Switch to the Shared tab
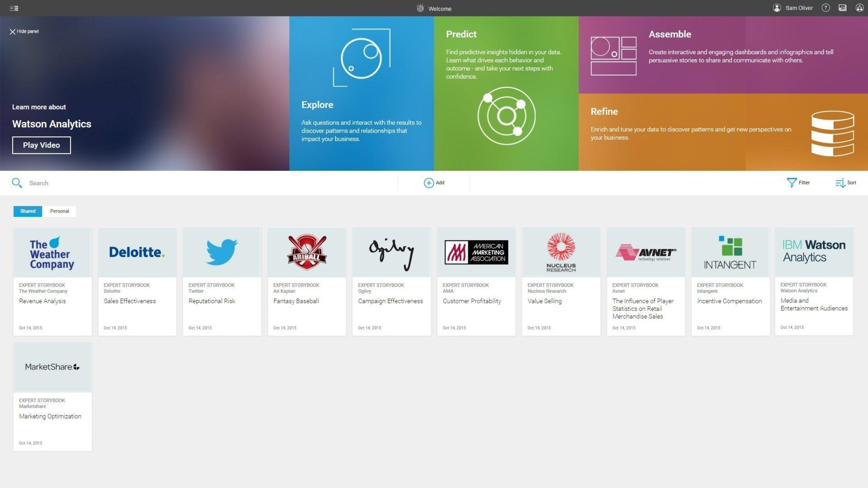The width and height of the screenshot is (868, 488). click(28, 211)
